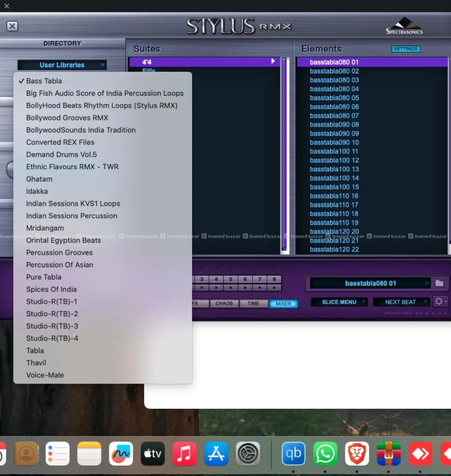Select part 8 button
451x476 pixels.
click(x=274, y=279)
